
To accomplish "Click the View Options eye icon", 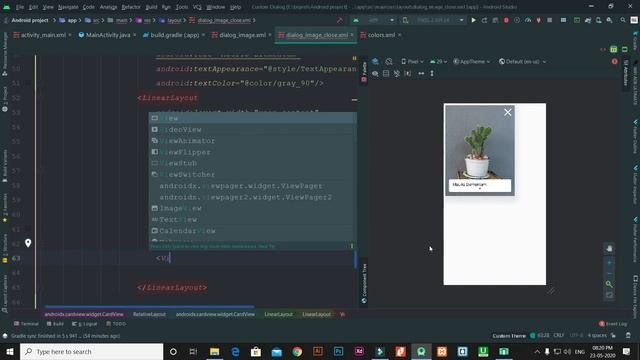I will 375,73.
